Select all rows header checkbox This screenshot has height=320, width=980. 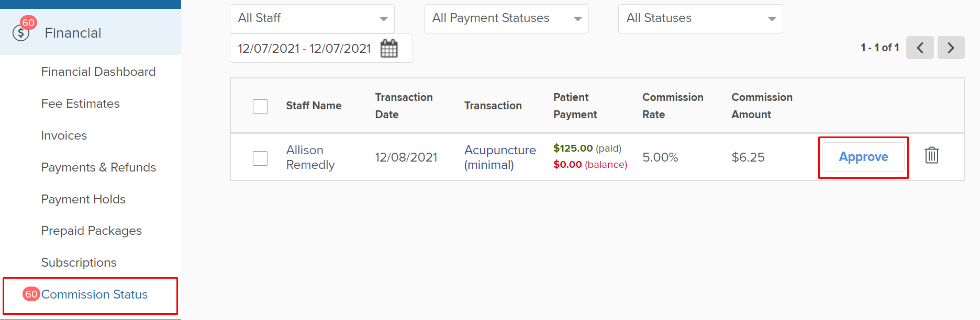260,106
